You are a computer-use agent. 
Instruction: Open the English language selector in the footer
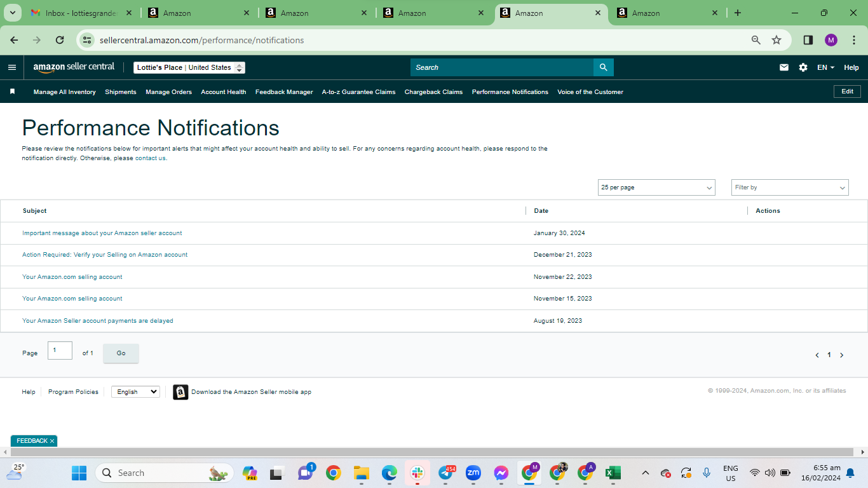pyautogui.click(x=135, y=392)
